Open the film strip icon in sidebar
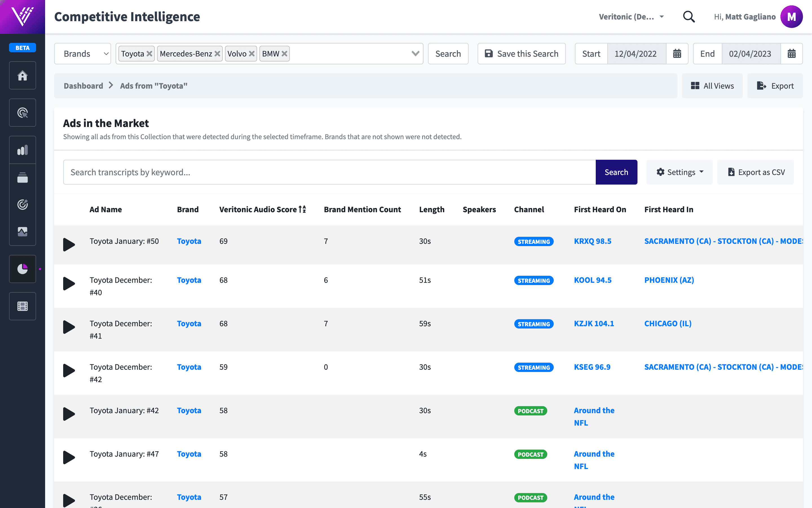 point(23,306)
